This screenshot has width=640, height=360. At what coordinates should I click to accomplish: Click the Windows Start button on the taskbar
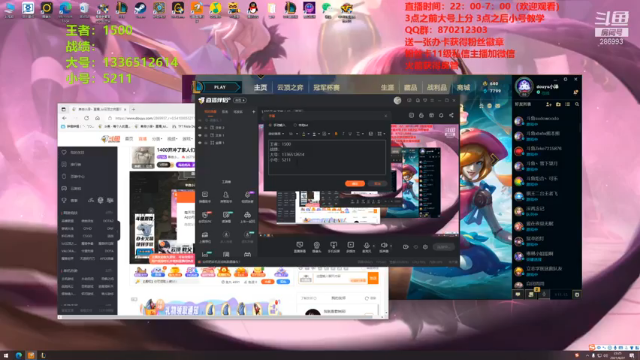(6, 356)
